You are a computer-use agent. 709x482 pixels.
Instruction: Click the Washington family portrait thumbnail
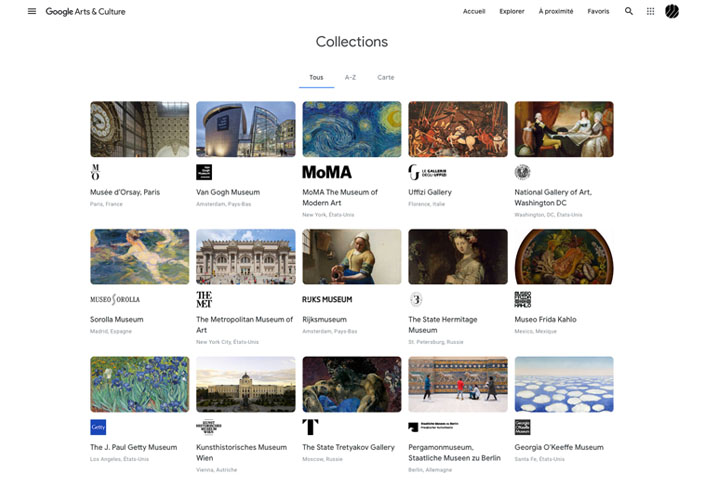564,129
